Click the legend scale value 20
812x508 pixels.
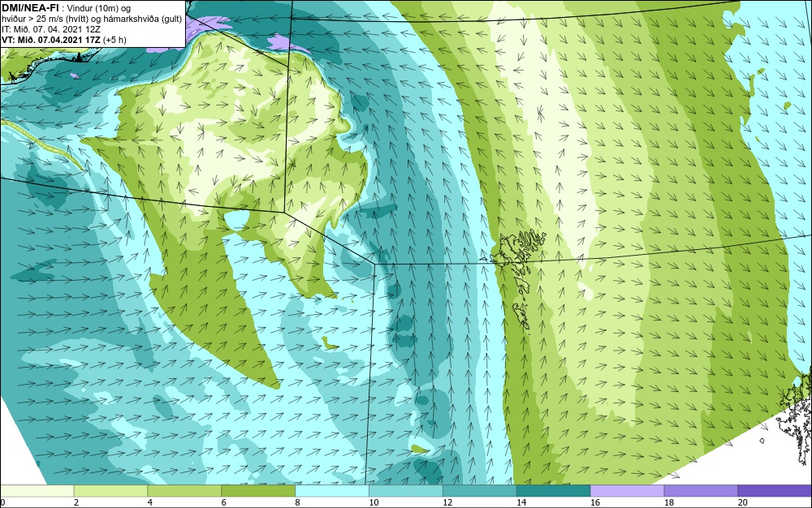[743, 502]
